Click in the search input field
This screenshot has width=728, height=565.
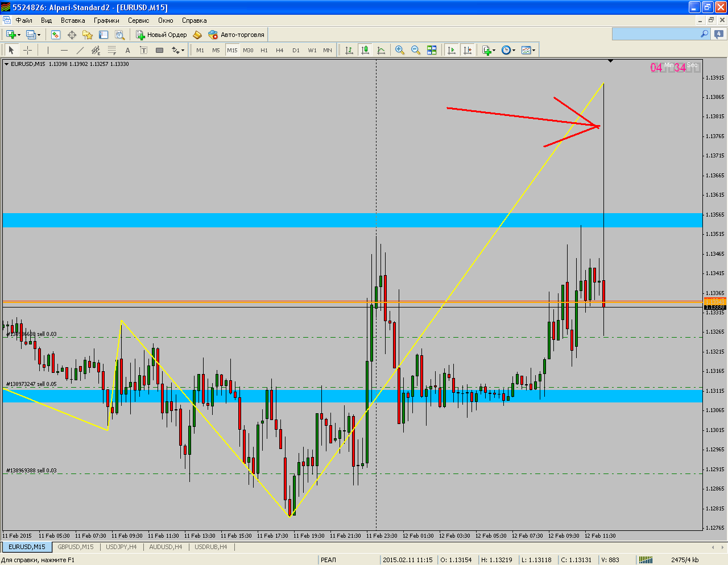point(656,34)
